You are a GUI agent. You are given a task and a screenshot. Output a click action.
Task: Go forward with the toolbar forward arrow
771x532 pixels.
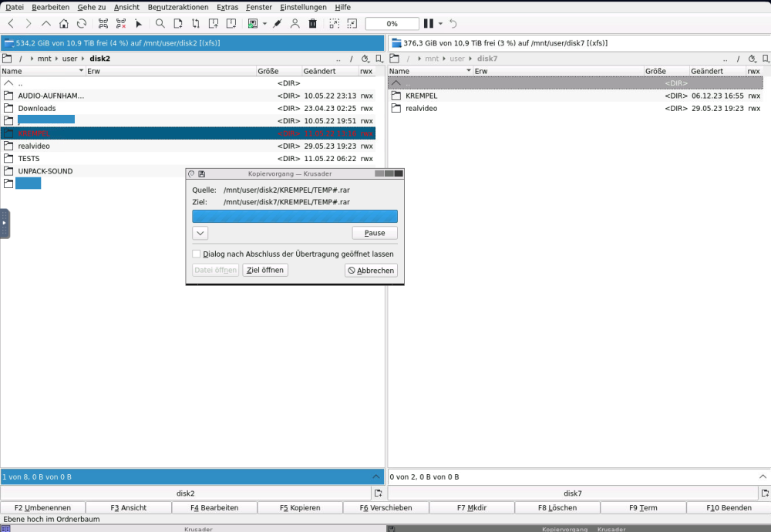click(x=29, y=24)
